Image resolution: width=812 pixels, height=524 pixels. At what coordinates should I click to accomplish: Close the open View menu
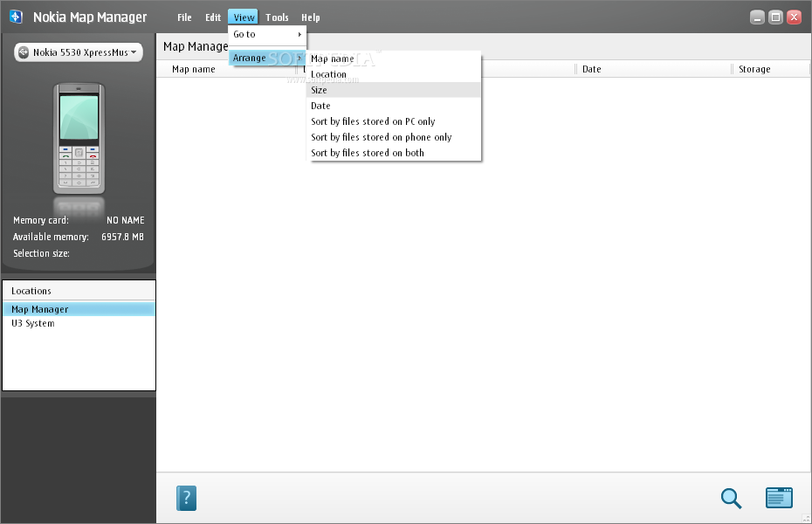[244, 17]
